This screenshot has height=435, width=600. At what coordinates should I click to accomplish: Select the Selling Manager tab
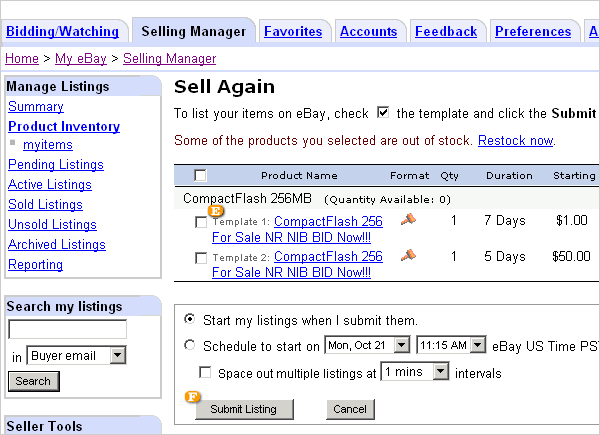[x=194, y=31]
